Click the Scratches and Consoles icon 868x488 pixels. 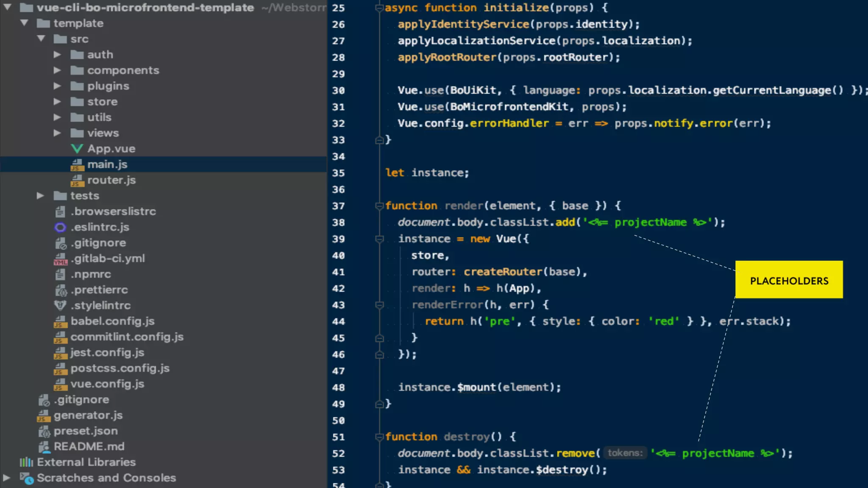(x=26, y=478)
